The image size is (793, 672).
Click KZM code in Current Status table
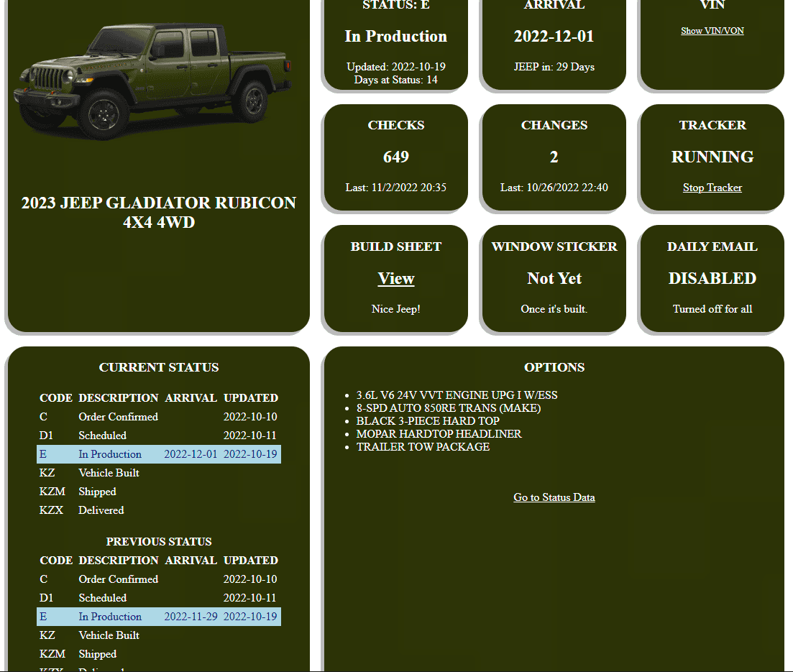click(52, 492)
